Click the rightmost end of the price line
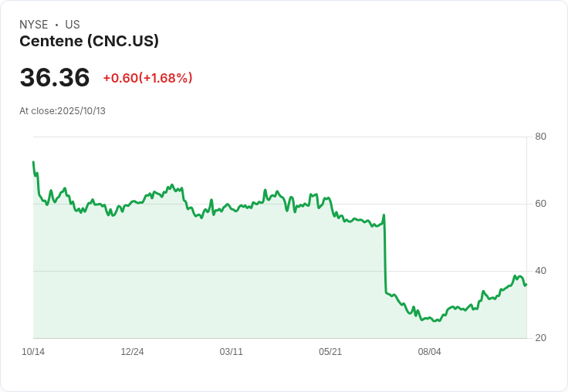568x392 pixels. (526, 285)
